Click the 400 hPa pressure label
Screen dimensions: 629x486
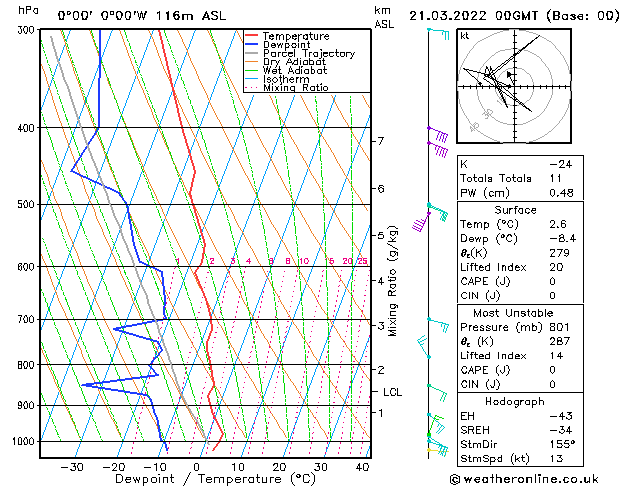tap(28, 128)
